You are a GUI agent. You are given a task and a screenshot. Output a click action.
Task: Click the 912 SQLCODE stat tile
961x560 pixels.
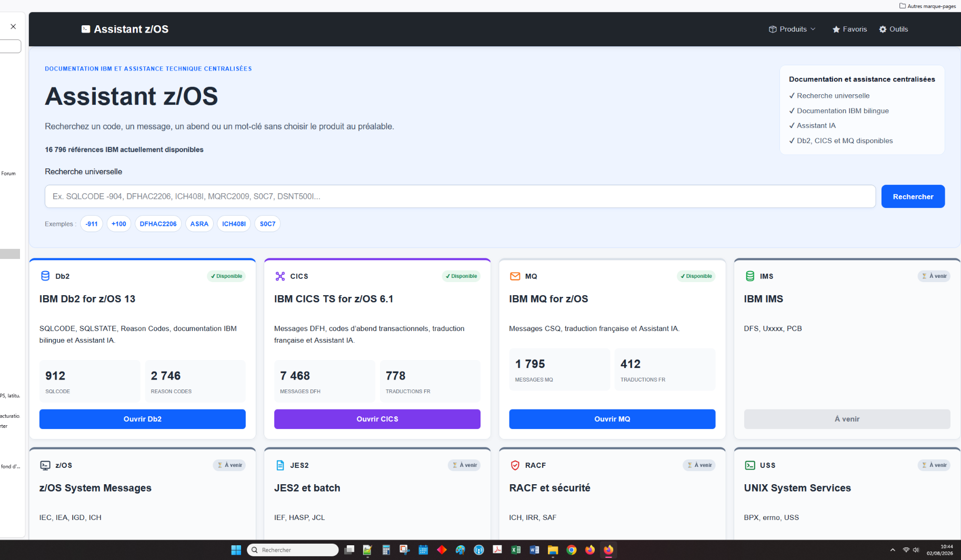tap(90, 382)
